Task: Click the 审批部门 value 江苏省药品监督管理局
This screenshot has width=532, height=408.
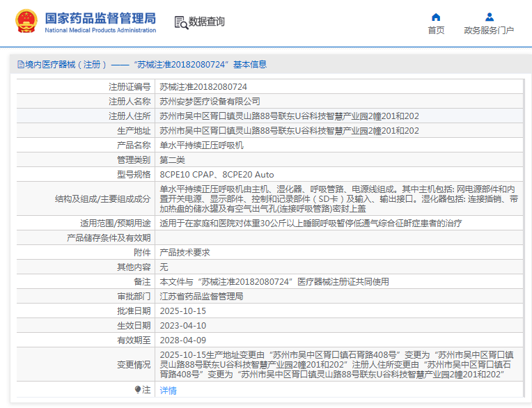Action: [201, 297]
